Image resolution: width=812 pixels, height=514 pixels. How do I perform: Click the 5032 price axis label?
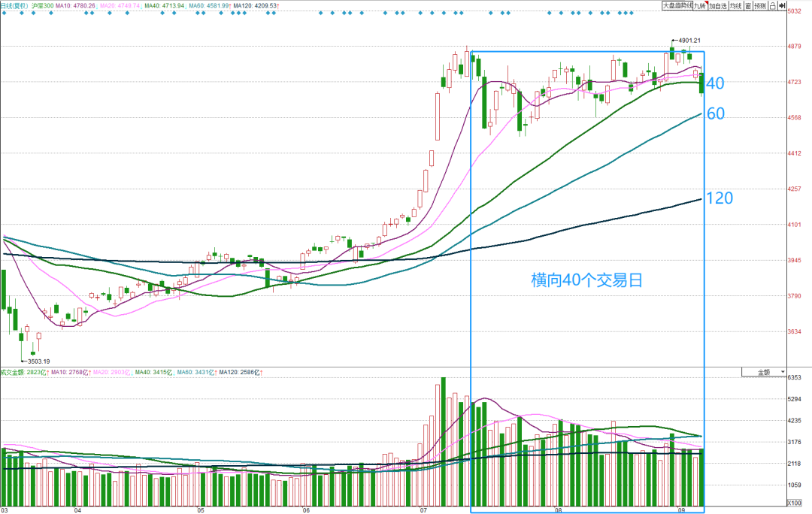[x=795, y=11]
